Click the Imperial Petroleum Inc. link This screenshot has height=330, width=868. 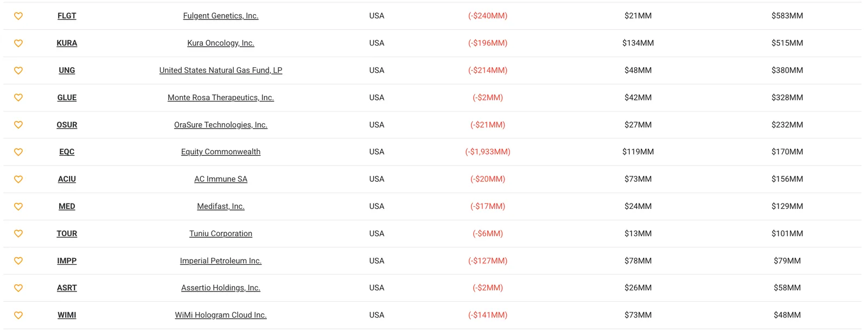(221, 261)
